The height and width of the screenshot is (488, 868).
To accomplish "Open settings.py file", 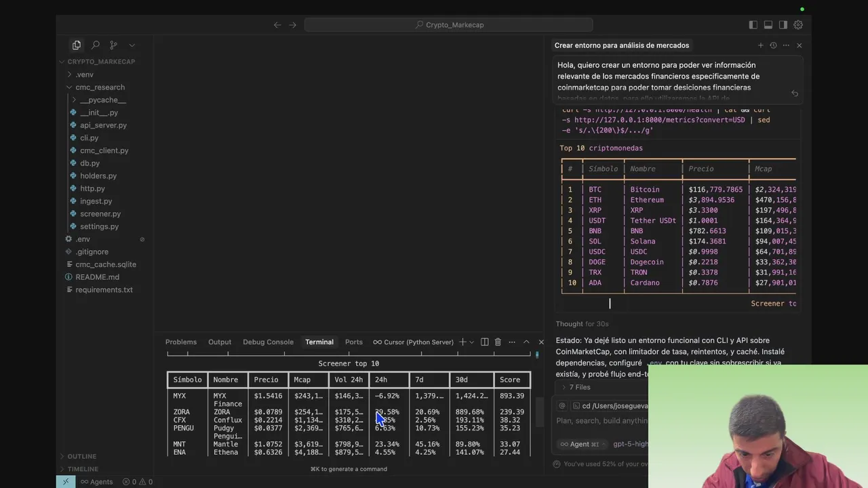I will click(x=99, y=226).
